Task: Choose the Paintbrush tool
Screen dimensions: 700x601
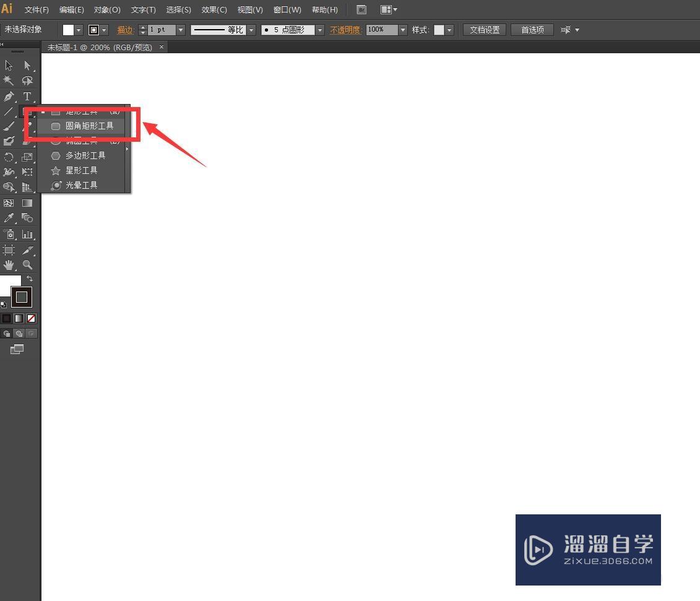Action: click(9, 125)
